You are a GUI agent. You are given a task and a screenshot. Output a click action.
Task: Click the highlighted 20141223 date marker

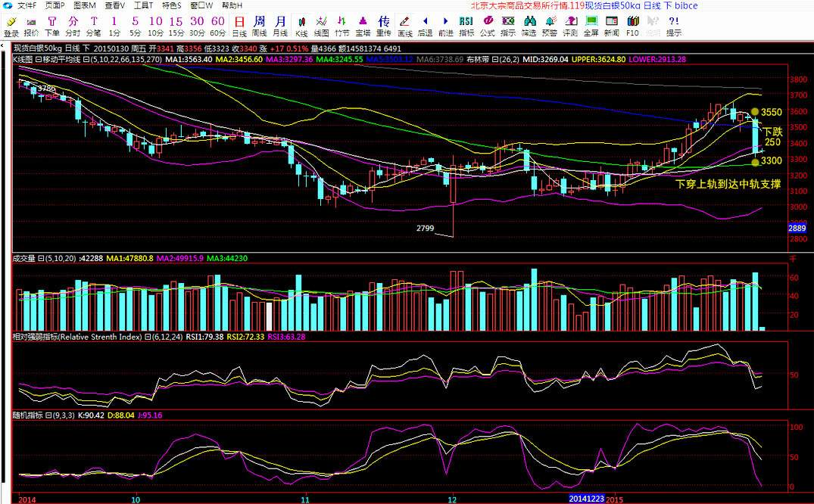pyautogui.click(x=587, y=499)
